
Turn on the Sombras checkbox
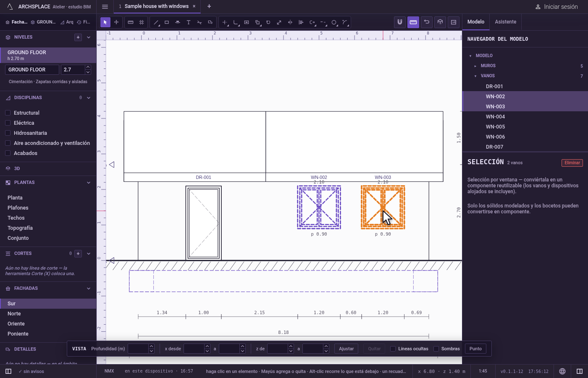click(436, 349)
